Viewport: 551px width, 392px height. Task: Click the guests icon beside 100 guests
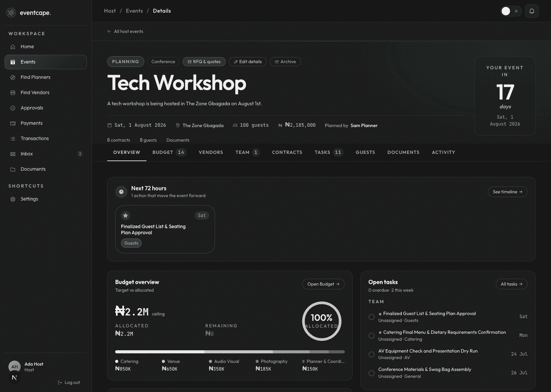[x=235, y=125]
